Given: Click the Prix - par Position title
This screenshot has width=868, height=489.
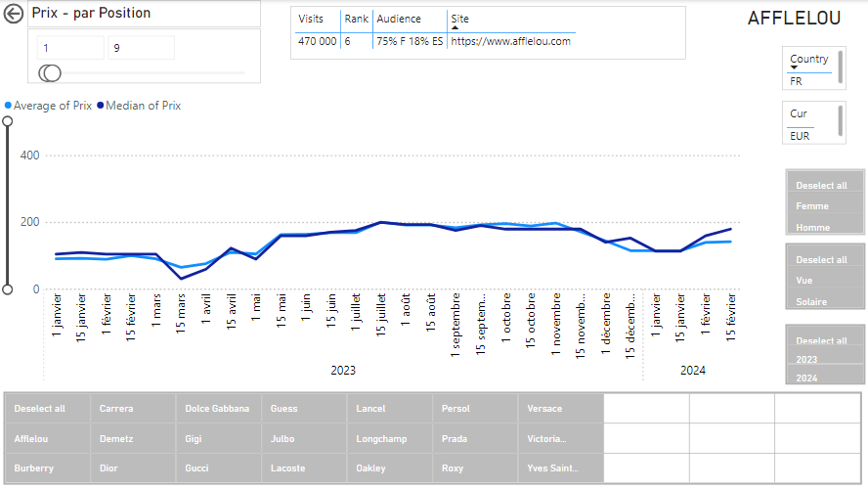Looking at the screenshot, I should tap(91, 13).
